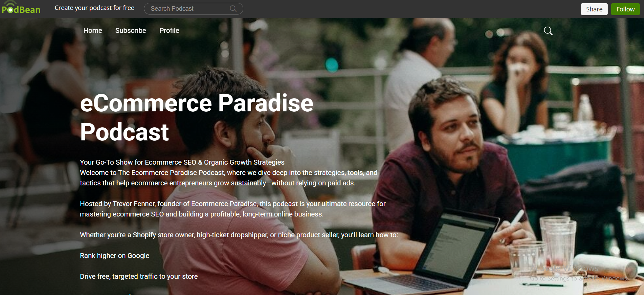Screen dimensions: 644x295
Task: Open the Profile menu item
Action: 169,30
